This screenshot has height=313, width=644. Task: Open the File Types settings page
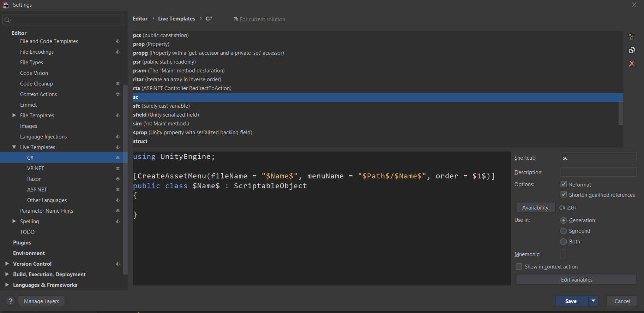pos(31,63)
